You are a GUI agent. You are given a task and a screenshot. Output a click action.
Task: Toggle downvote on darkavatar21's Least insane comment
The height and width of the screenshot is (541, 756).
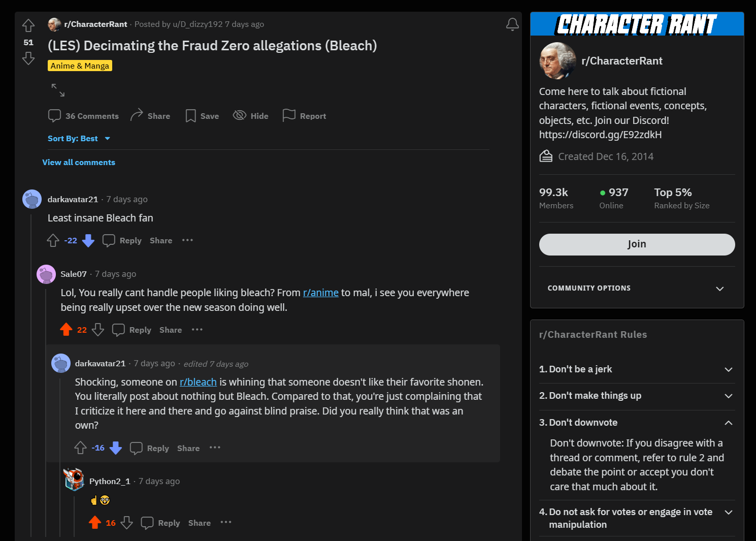[x=88, y=240]
